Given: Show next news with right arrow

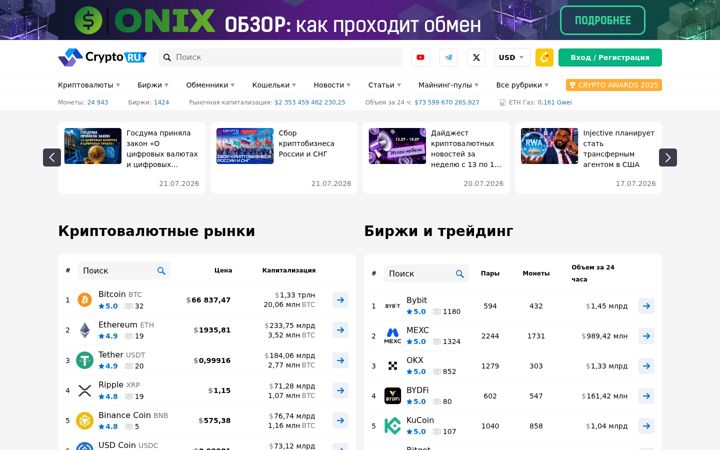Looking at the screenshot, I should 668,158.
